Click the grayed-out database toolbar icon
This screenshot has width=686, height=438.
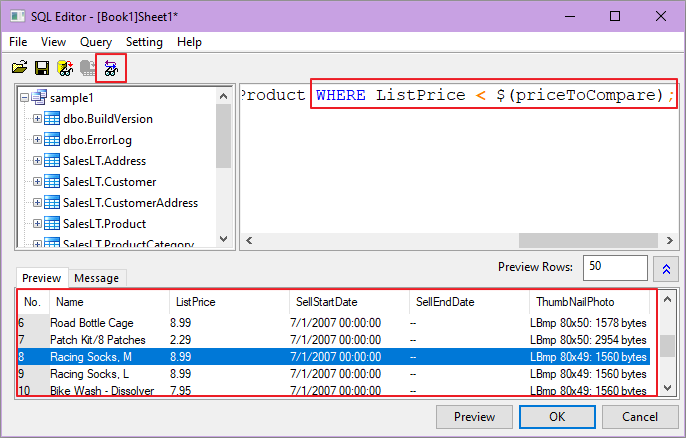88,68
